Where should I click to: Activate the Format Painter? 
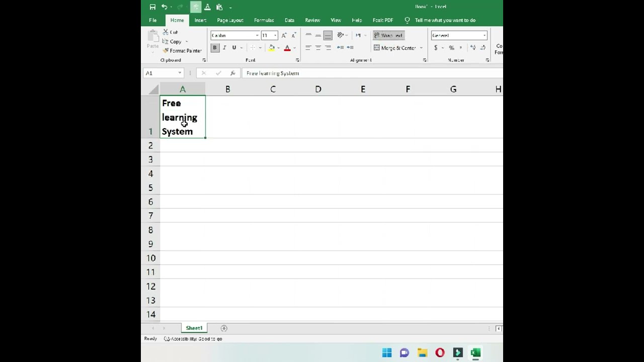(182, 51)
